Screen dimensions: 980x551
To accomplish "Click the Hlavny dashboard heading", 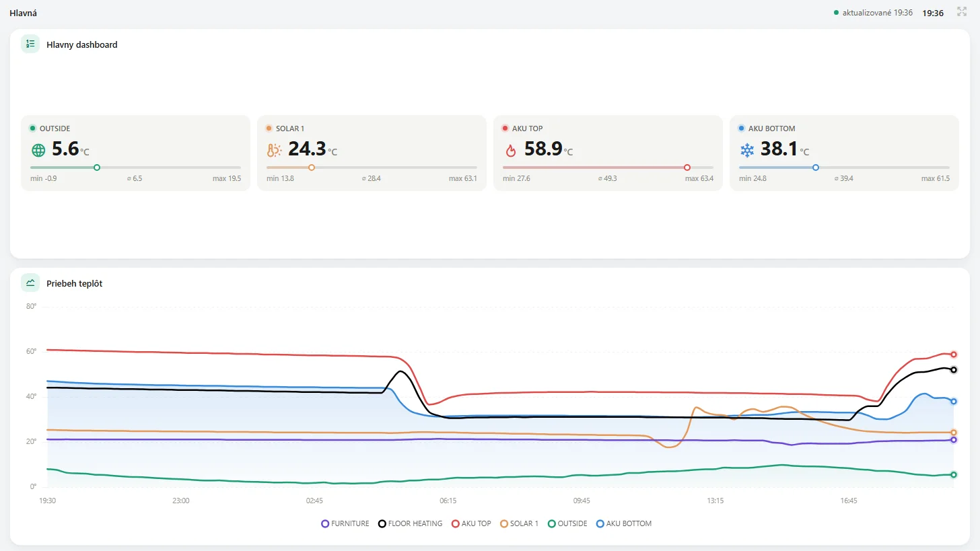I will click(x=82, y=44).
